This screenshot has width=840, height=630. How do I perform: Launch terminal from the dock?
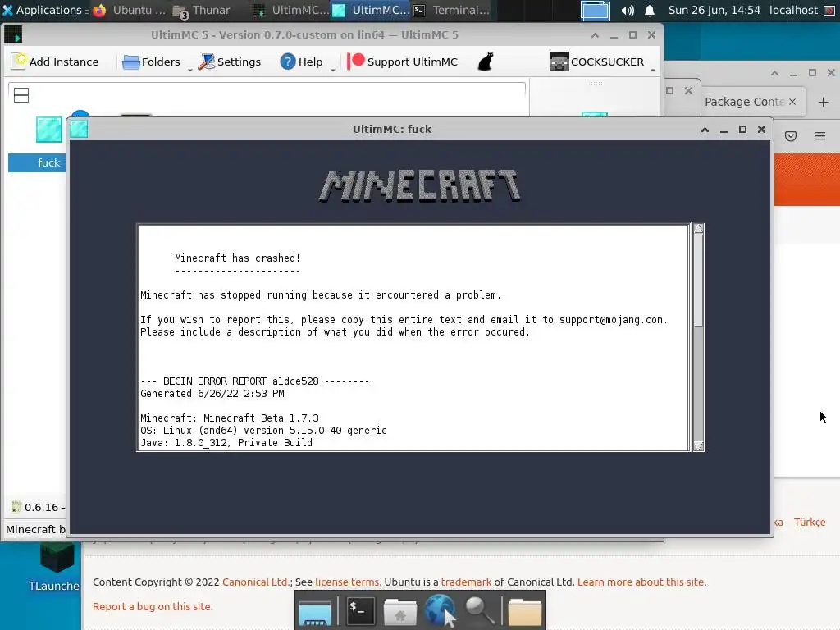point(361,611)
